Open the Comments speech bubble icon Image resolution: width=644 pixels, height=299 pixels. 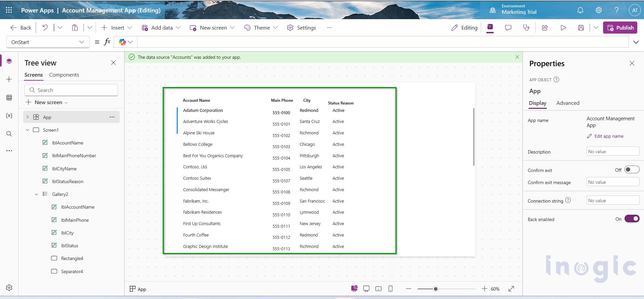pos(508,28)
